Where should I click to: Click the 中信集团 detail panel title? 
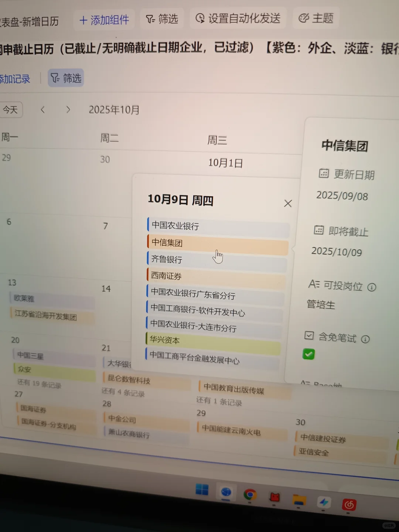coord(344,146)
